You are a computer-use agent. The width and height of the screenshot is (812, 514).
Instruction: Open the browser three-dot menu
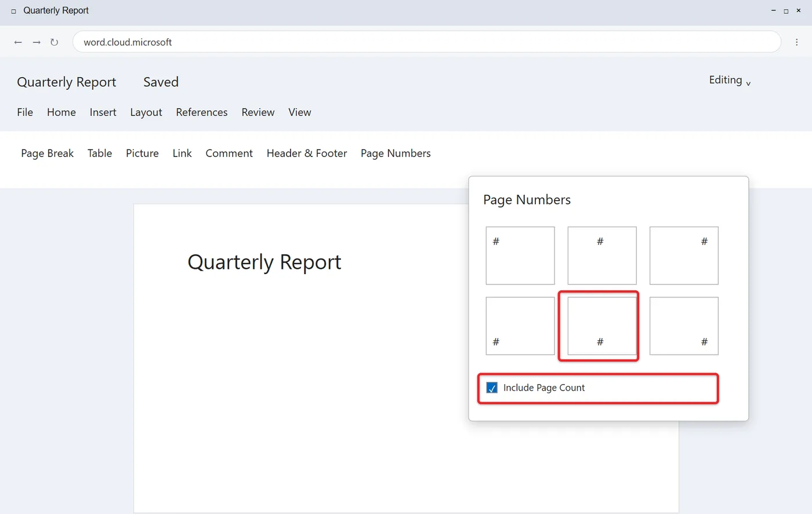[796, 42]
